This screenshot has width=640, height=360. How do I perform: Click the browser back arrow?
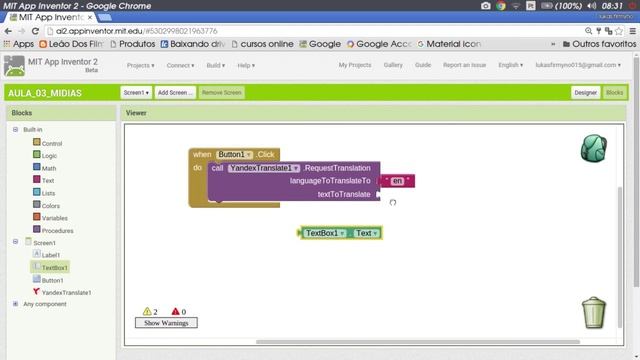[x=8, y=31]
